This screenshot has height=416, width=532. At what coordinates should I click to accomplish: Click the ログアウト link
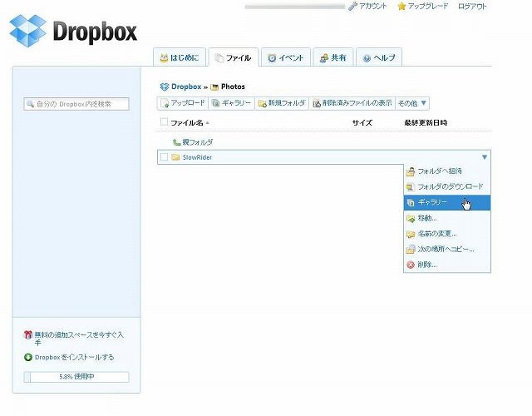click(x=472, y=7)
